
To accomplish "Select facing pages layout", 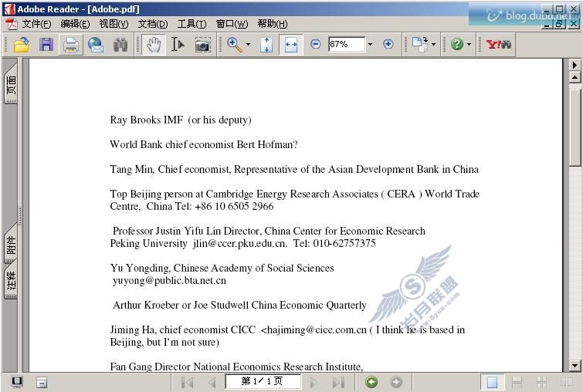I will click(x=567, y=382).
